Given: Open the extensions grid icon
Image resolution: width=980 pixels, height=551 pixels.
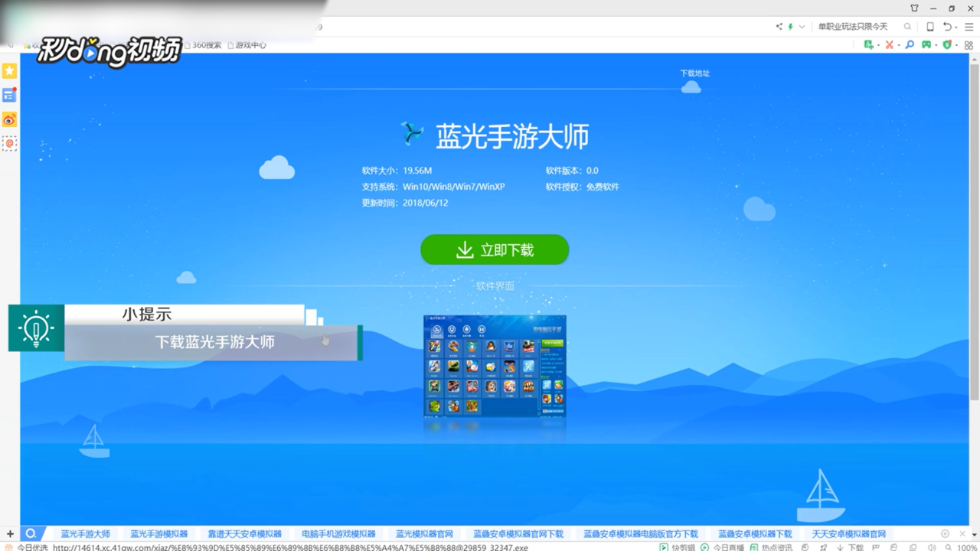Looking at the screenshot, I should [x=969, y=45].
